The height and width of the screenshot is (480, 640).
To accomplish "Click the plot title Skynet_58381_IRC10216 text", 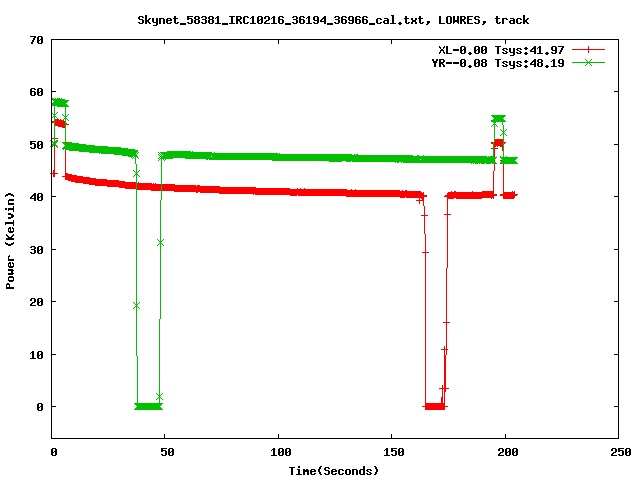I will point(333,20).
